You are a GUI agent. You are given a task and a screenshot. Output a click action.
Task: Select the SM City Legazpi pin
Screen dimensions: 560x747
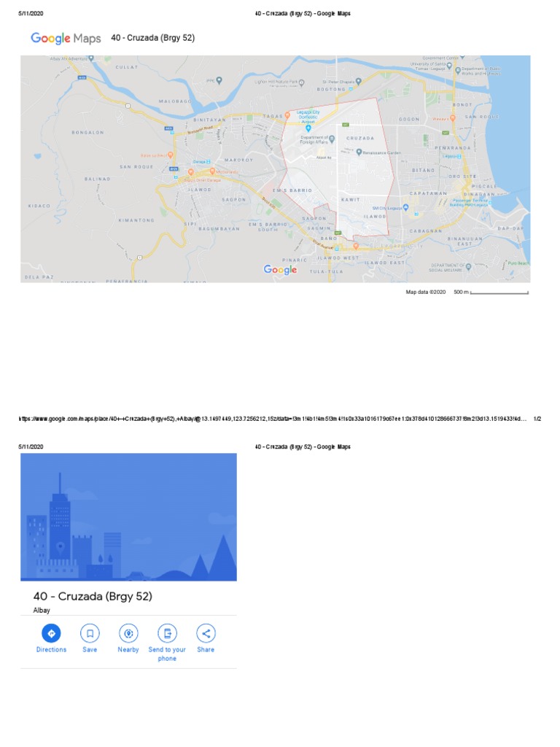[405, 207]
